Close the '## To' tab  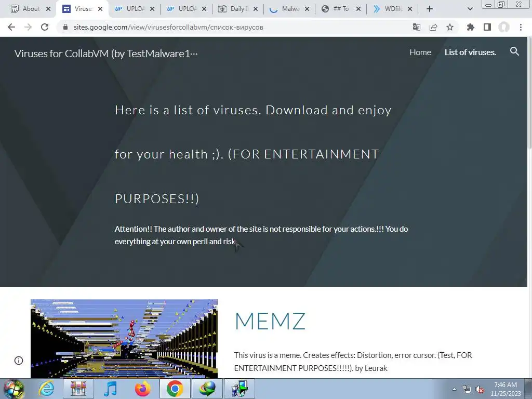[358, 9]
